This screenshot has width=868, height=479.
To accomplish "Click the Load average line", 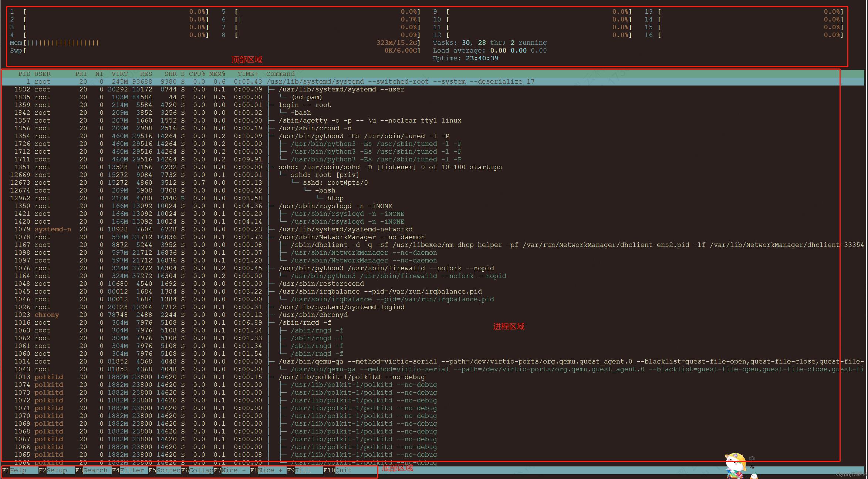I will pyautogui.click(x=490, y=50).
